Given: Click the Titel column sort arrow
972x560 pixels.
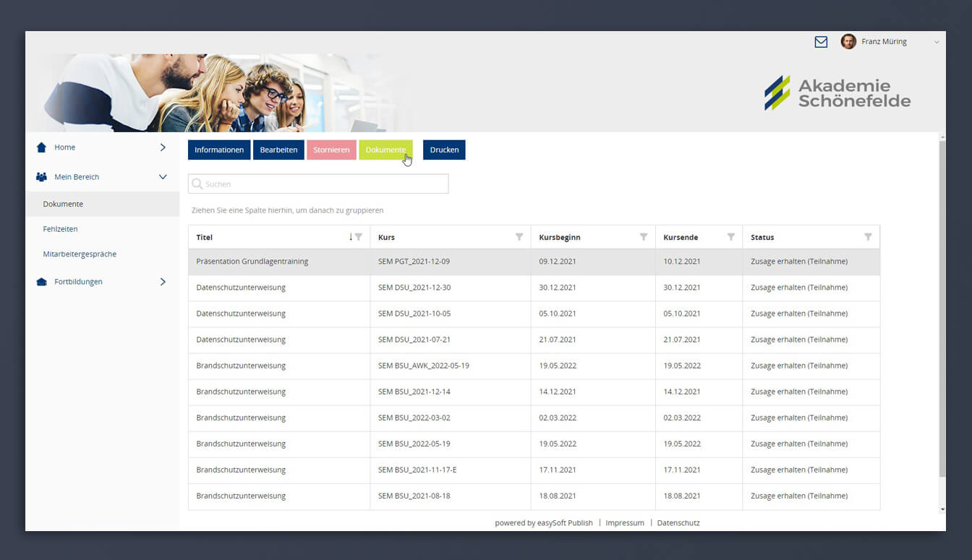Looking at the screenshot, I should (351, 237).
